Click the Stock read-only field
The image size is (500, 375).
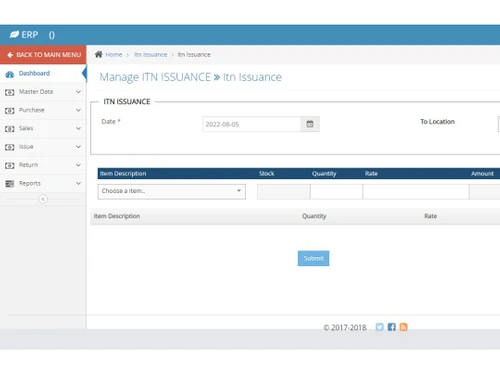pos(284,192)
